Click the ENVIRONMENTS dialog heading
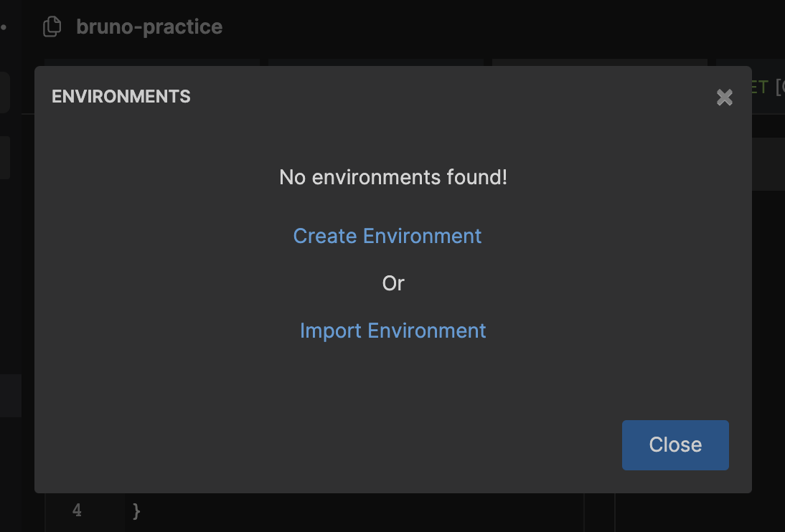This screenshot has width=785, height=532. pyautogui.click(x=121, y=97)
